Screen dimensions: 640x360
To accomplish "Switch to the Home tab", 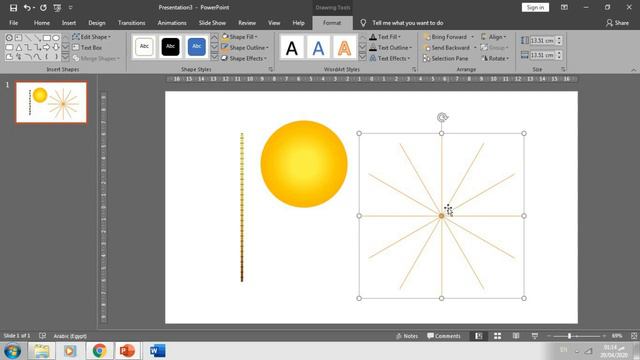I will point(42,23).
